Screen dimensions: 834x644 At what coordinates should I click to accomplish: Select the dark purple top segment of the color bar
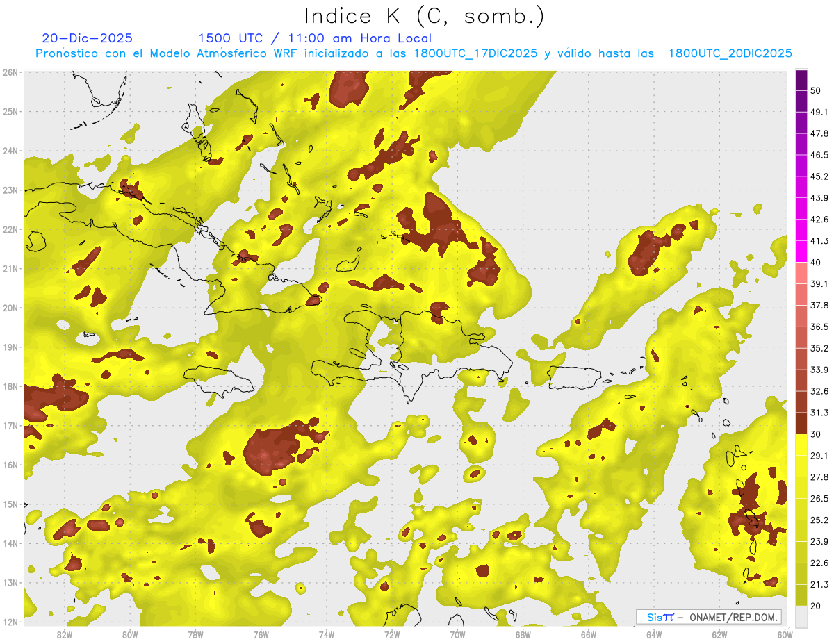pos(801,80)
